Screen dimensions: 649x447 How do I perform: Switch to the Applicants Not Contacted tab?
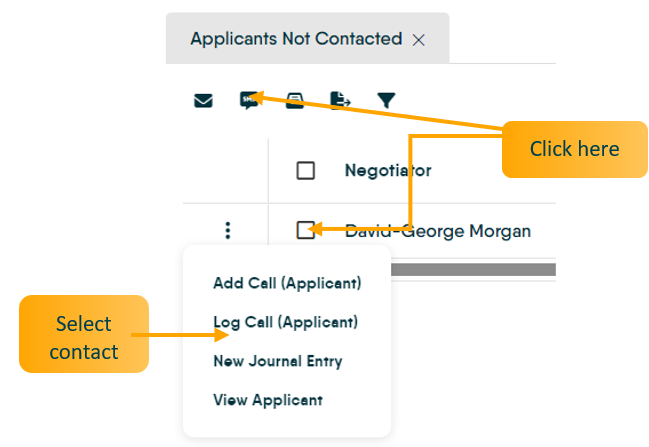click(x=295, y=39)
